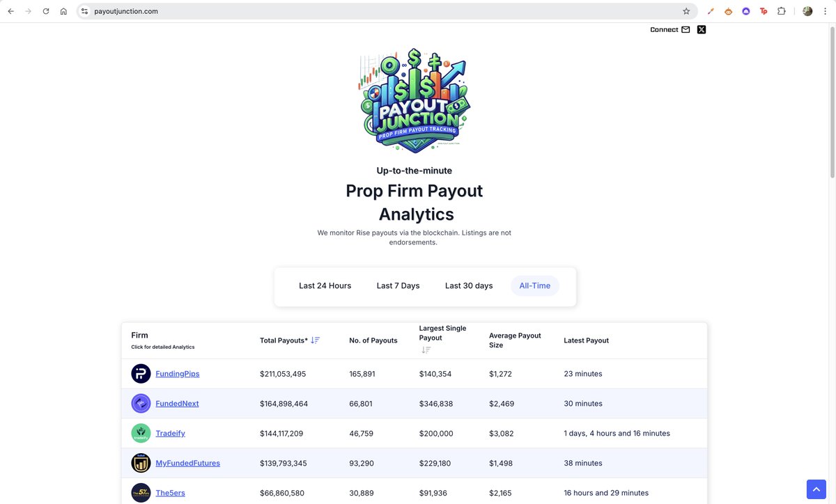Select the Last 24 Hours tab

point(325,286)
